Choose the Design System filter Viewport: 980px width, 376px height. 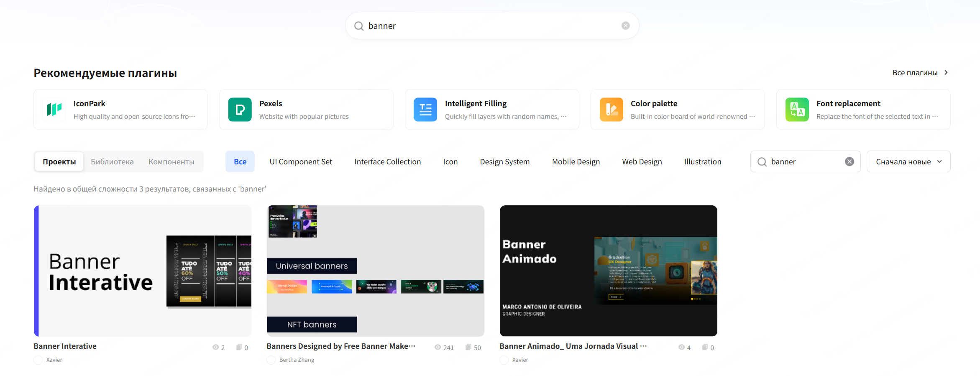coord(504,162)
